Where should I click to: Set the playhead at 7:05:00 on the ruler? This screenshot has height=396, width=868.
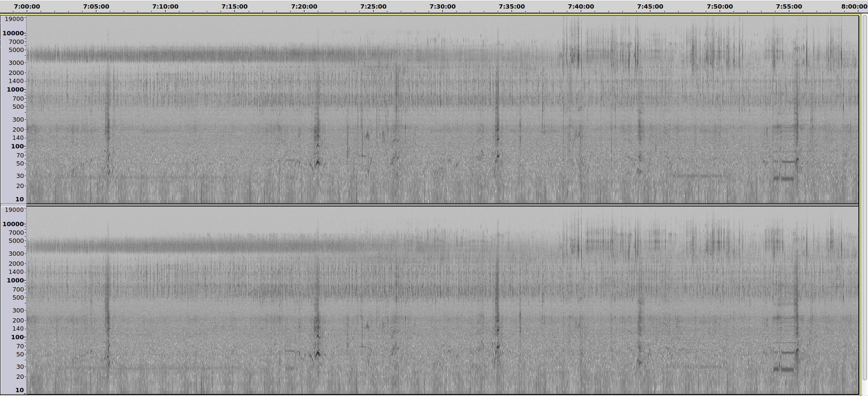tap(96, 7)
